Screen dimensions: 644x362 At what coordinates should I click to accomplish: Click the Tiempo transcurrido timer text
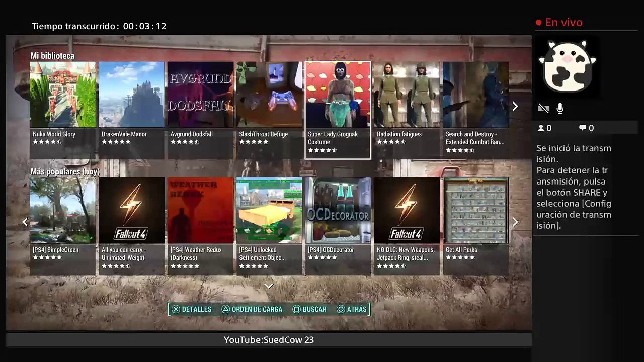coord(99,26)
